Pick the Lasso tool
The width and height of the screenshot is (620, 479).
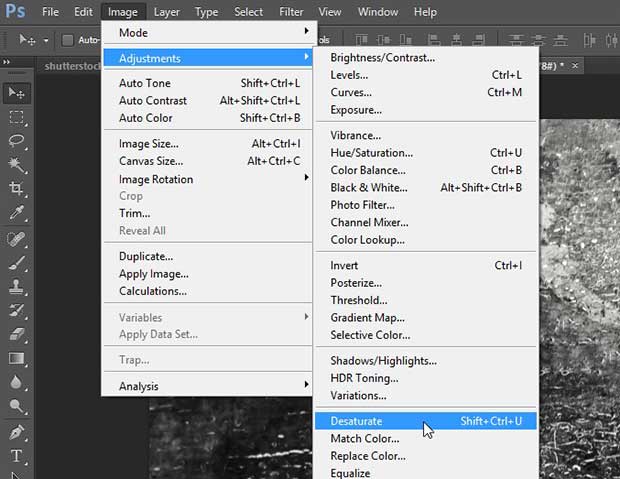pyautogui.click(x=17, y=141)
